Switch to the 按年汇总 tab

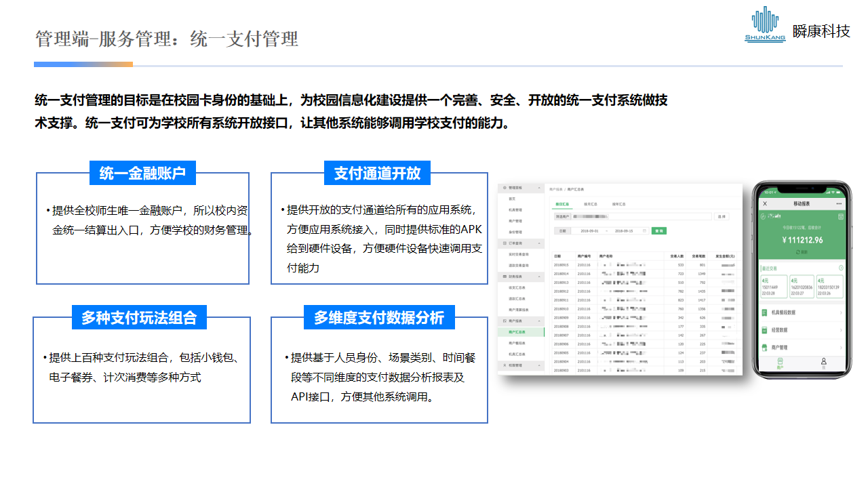pos(619,203)
